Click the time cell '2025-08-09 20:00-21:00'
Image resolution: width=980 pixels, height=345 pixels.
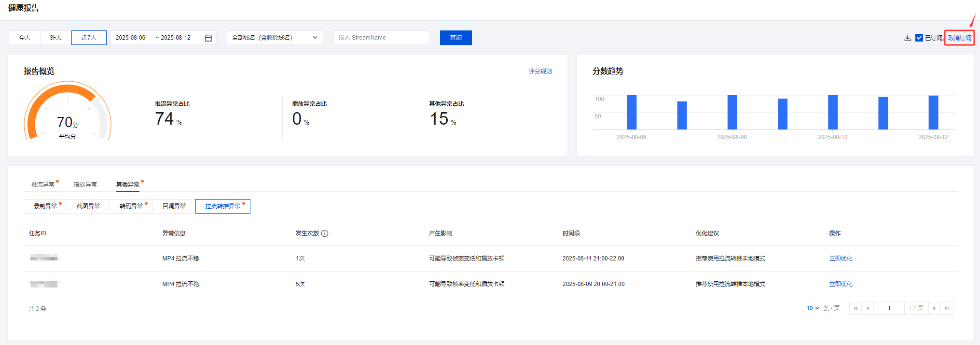[594, 284]
